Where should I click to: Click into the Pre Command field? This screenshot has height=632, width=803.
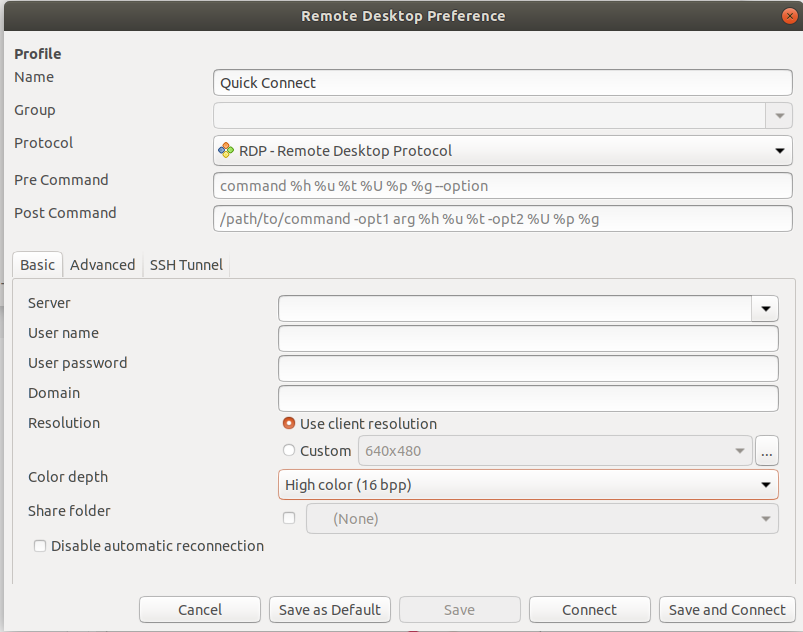502,186
